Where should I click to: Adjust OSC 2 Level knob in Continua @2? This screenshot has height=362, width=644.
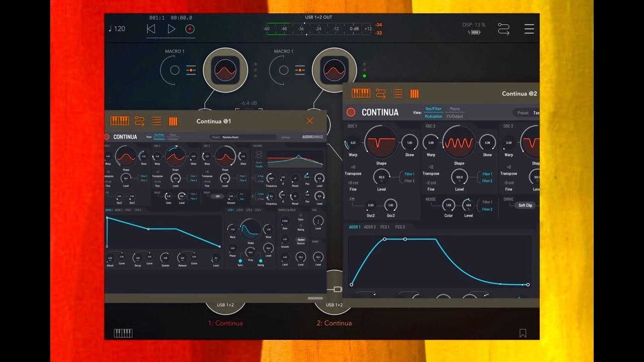[459, 177]
